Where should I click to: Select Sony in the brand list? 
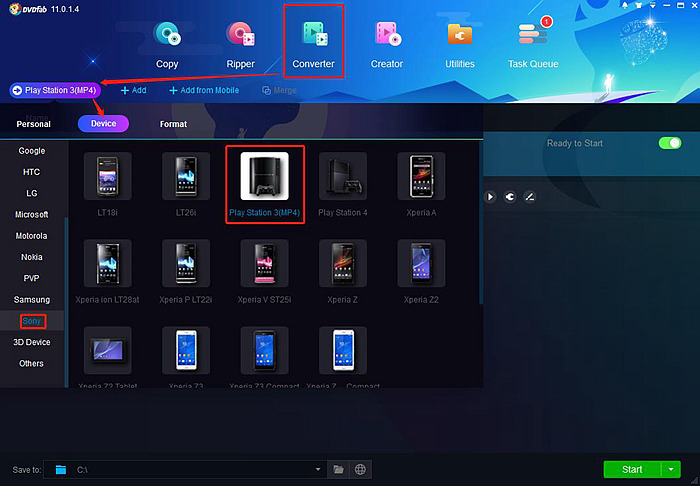pyautogui.click(x=32, y=321)
